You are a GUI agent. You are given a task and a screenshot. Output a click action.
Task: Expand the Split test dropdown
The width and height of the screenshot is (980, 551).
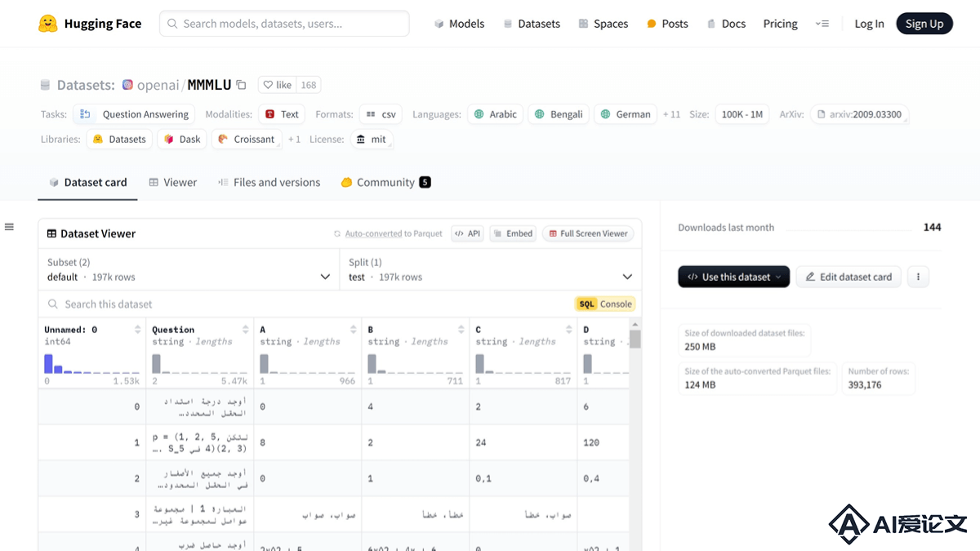click(490, 269)
